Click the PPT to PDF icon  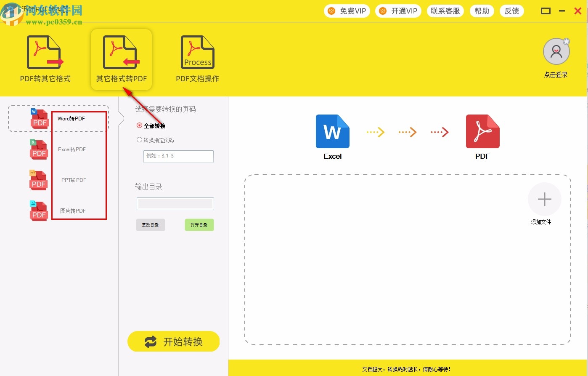coord(38,180)
